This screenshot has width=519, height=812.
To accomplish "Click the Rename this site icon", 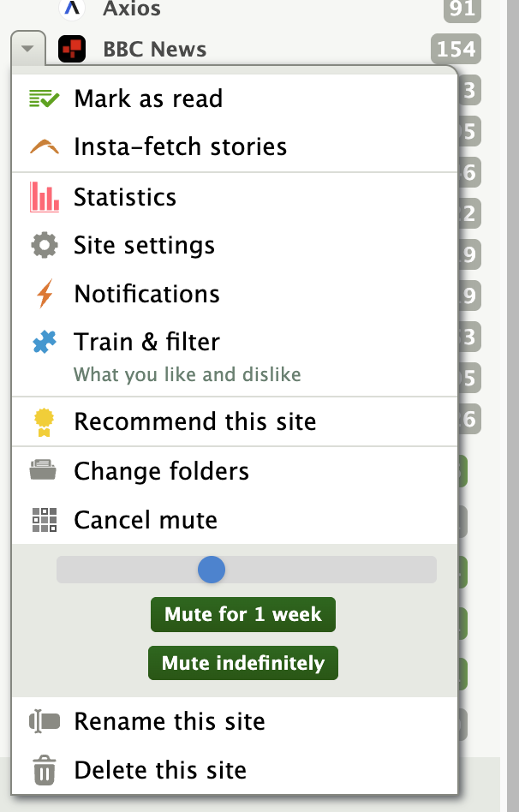I will tap(45, 721).
